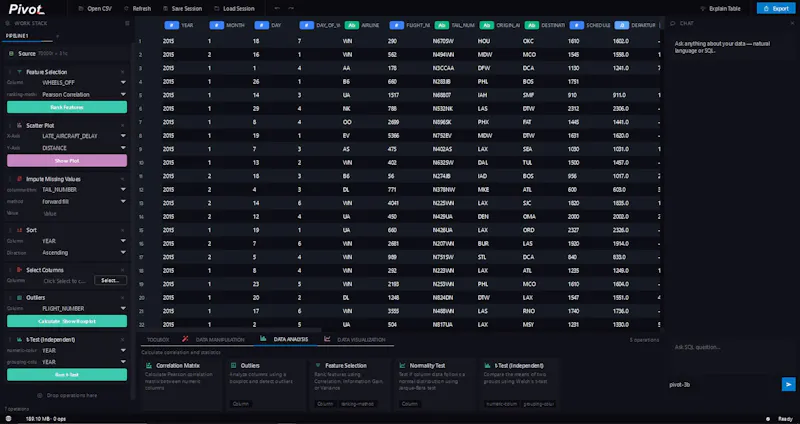Click the pink Show Plot button
Screen dimensions: 800x424
(x=67, y=161)
